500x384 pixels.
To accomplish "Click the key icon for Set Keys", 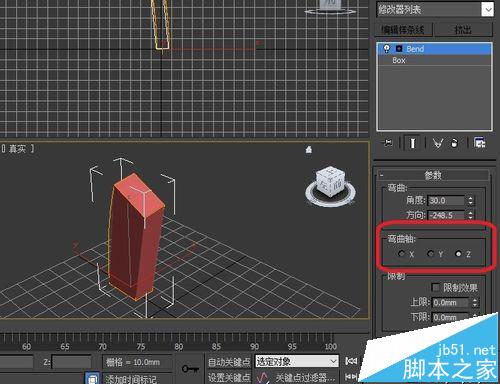I will [190, 369].
